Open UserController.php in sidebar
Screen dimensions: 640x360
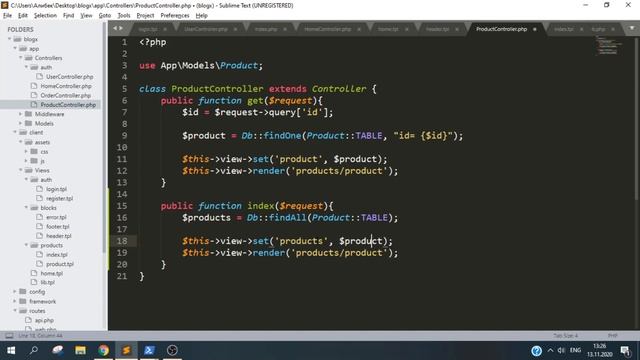point(69,77)
